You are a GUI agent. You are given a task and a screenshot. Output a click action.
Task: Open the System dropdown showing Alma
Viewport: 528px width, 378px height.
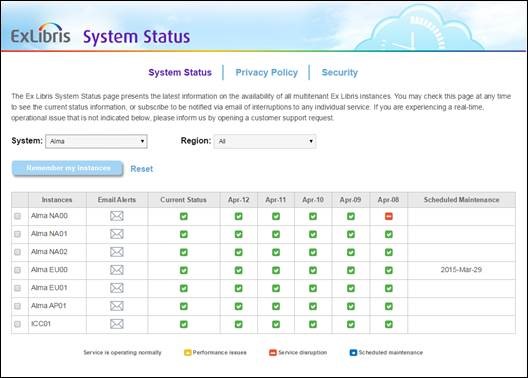96,141
